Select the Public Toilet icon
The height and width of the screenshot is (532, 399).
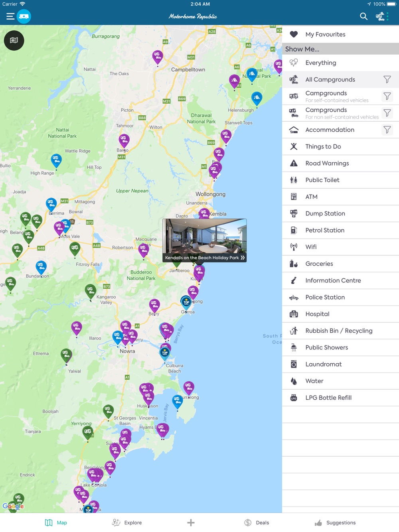294,180
